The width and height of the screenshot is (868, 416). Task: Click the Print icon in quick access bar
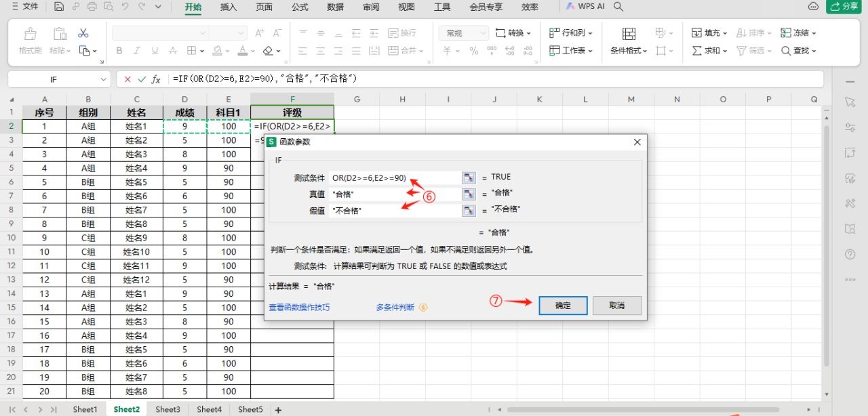[x=92, y=7]
